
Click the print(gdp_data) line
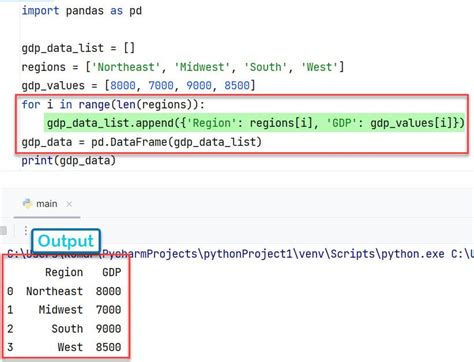pyautogui.click(x=69, y=161)
